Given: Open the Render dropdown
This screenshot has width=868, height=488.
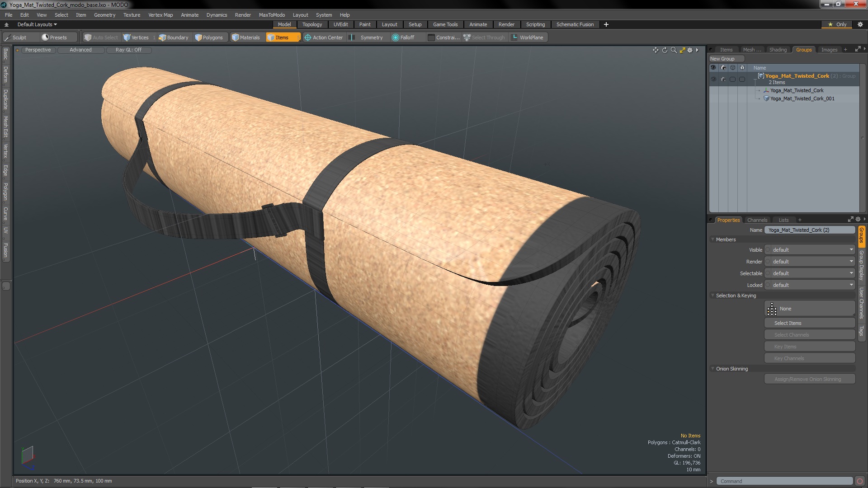Looking at the screenshot, I should (812, 262).
